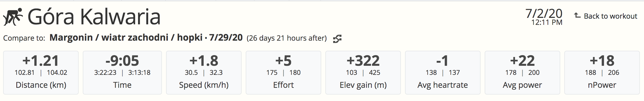This screenshot has height=101, width=644.
Task: Select the Avg heartrate card
Action: [x=443, y=73]
